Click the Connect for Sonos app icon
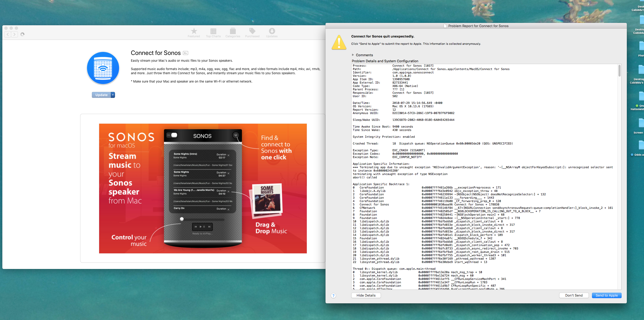 [x=103, y=68]
